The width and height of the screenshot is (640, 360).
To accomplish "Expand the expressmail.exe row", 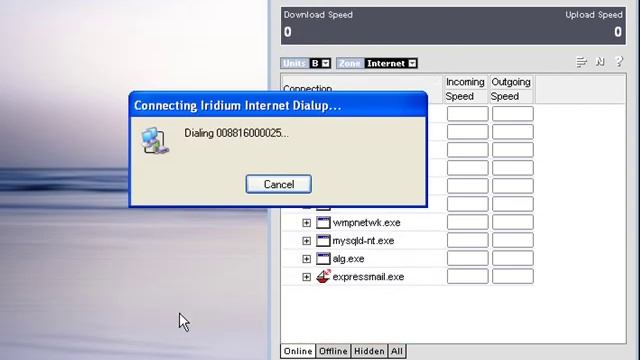I will 307,277.
